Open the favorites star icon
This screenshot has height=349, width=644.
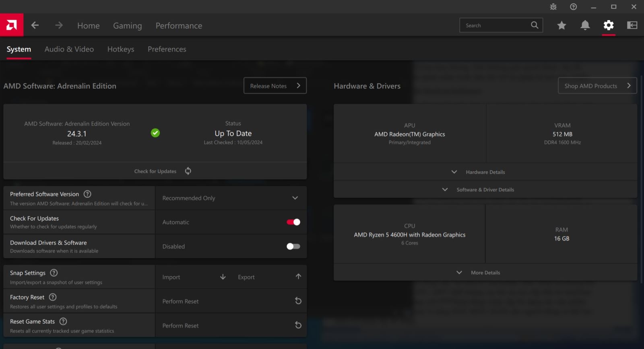(x=561, y=25)
